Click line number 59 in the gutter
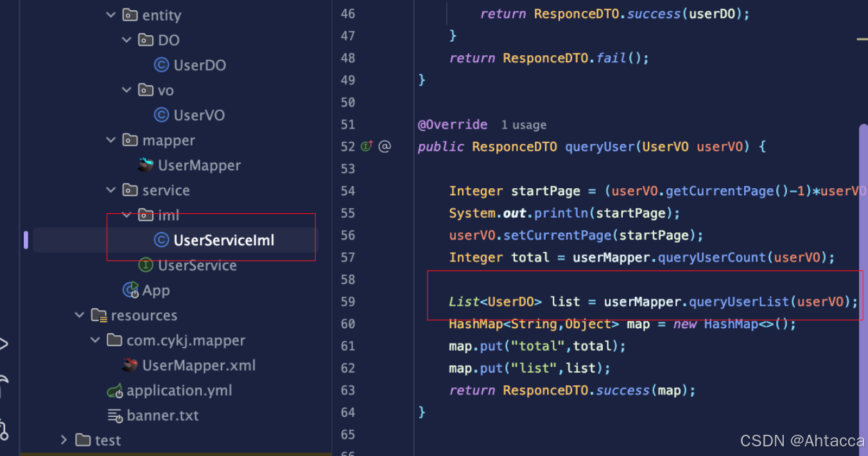868x456 pixels. 347,302
